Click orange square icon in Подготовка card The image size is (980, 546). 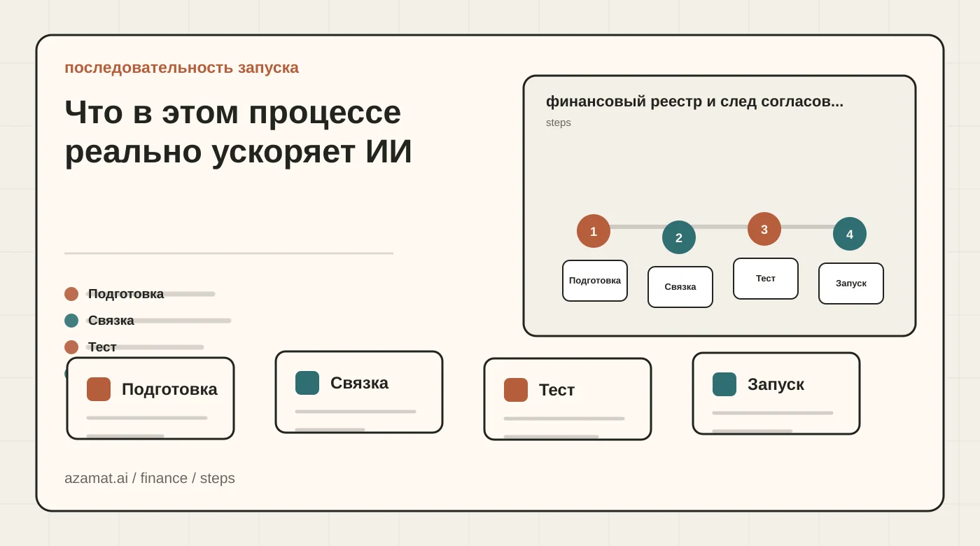99,389
